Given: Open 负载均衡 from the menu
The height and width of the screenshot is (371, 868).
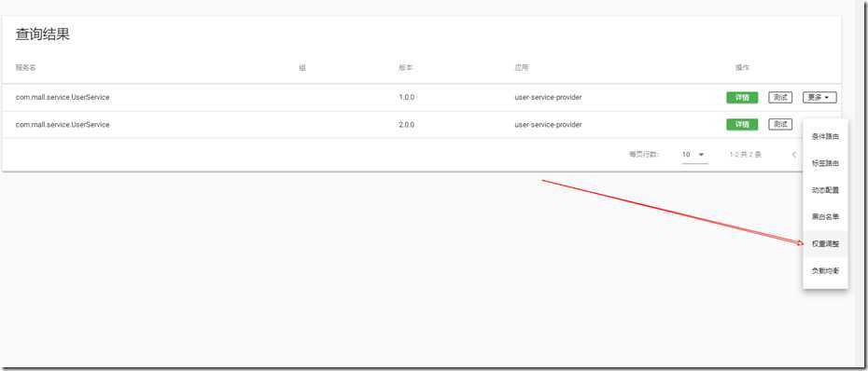Looking at the screenshot, I should [x=825, y=271].
